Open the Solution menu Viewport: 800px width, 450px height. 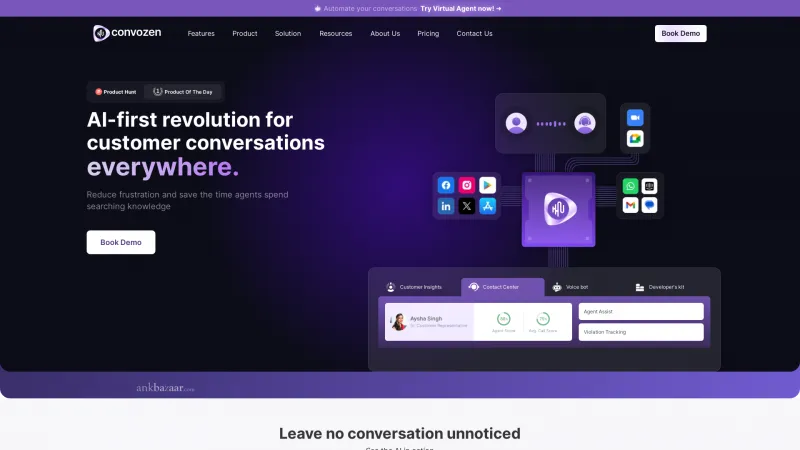[288, 34]
